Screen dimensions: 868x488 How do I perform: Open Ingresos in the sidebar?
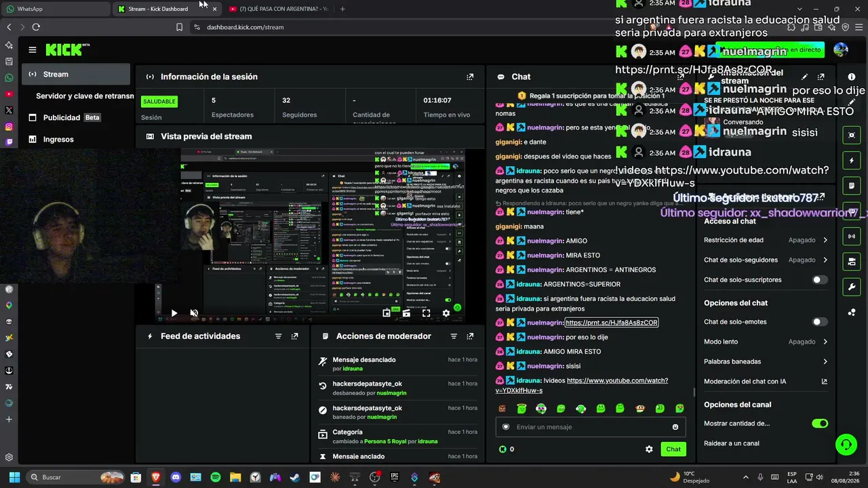[76, 139]
